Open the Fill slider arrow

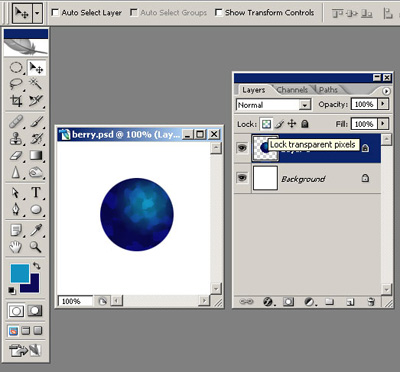[383, 124]
